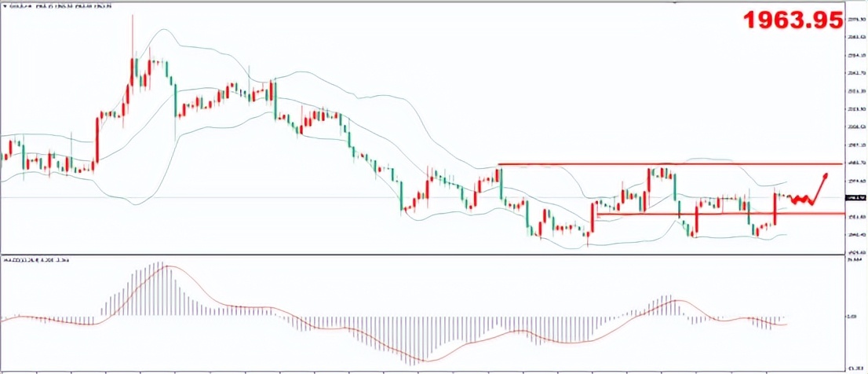The height and width of the screenshot is (374, 868).
Task: Click the dropdown triangle beside the GOLD symbol
Action: [5, 6]
